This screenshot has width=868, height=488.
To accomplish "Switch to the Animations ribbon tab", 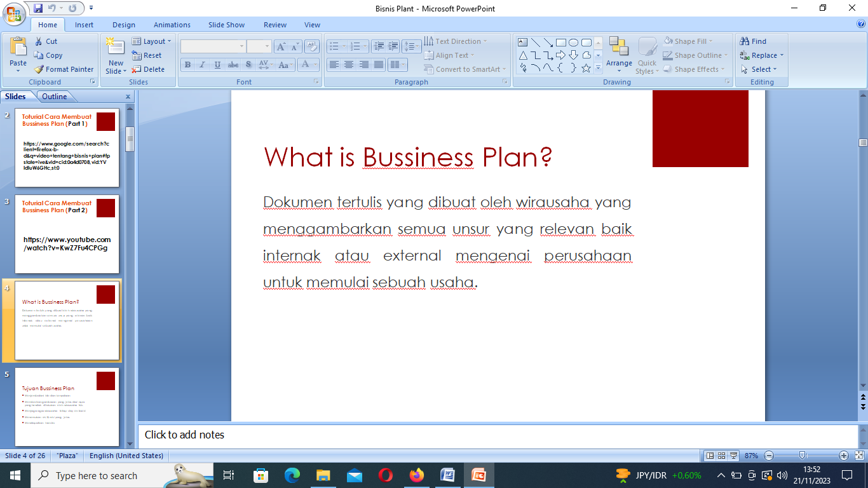I will (x=172, y=25).
